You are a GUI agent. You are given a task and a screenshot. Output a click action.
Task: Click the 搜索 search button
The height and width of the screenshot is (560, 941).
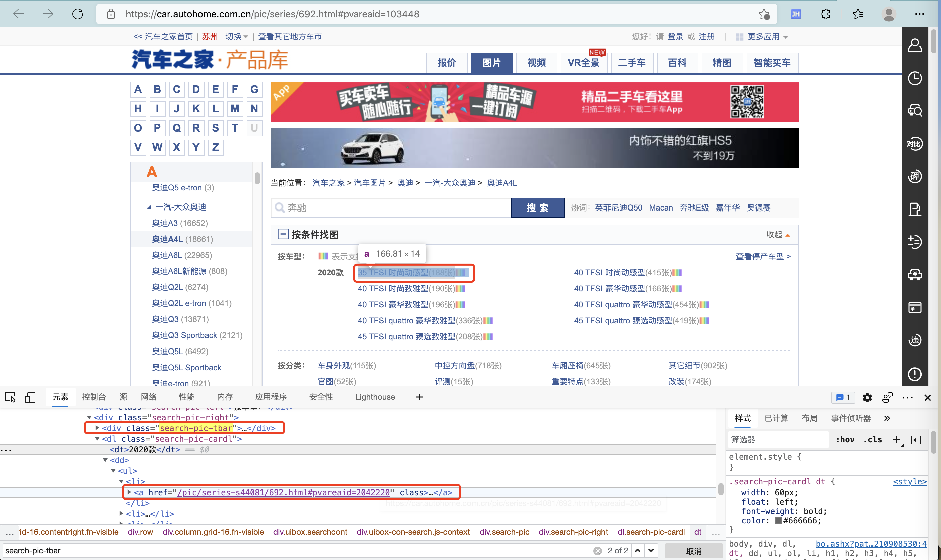tap(538, 208)
